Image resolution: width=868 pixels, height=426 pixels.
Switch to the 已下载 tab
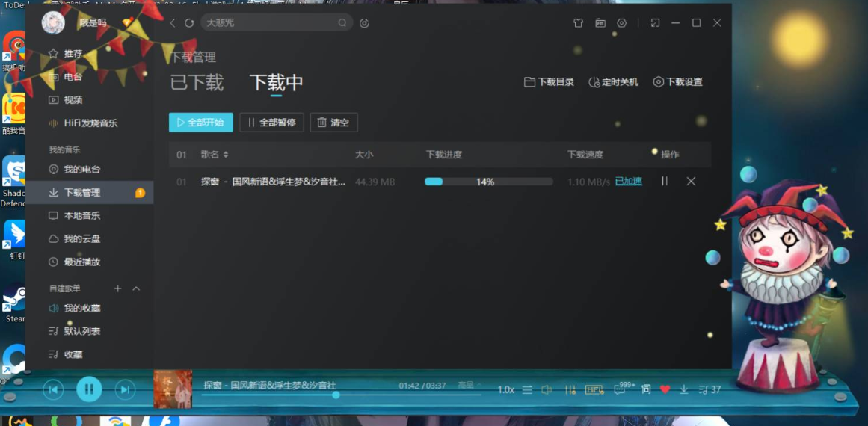pyautogui.click(x=197, y=82)
